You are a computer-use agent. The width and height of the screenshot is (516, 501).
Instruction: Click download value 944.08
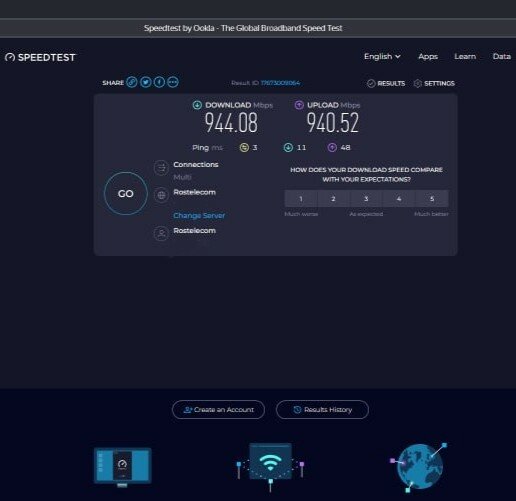231,123
